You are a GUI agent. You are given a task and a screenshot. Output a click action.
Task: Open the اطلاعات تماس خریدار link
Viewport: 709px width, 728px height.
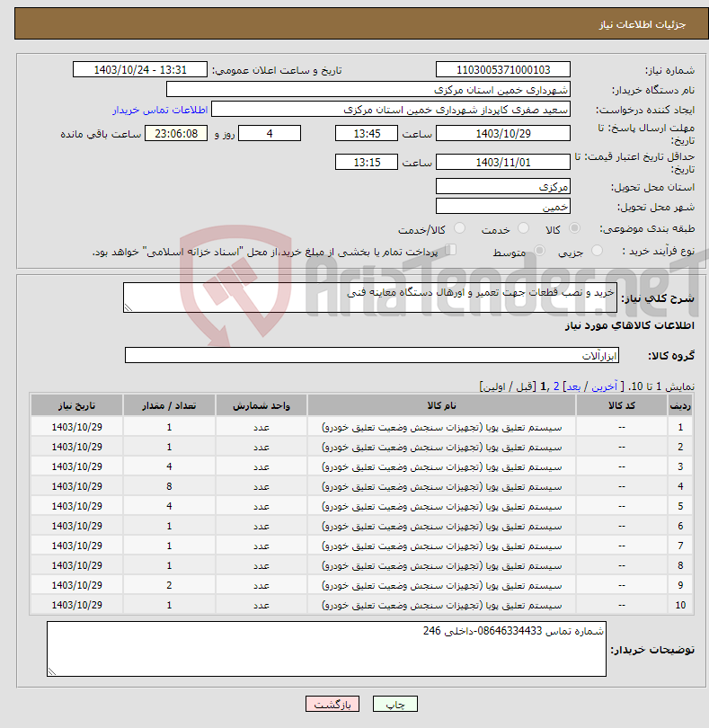point(160,110)
